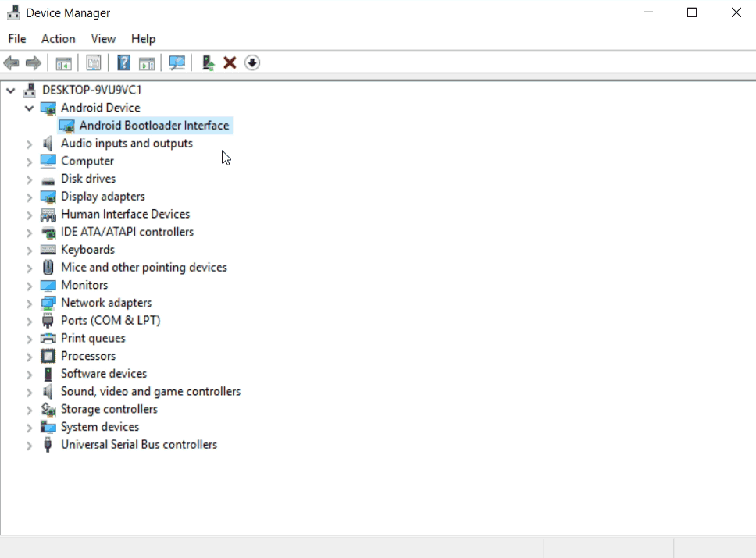Image resolution: width=756 pixels, height=558 pixels.
Task: Select the System devices label
Action: 100,427
